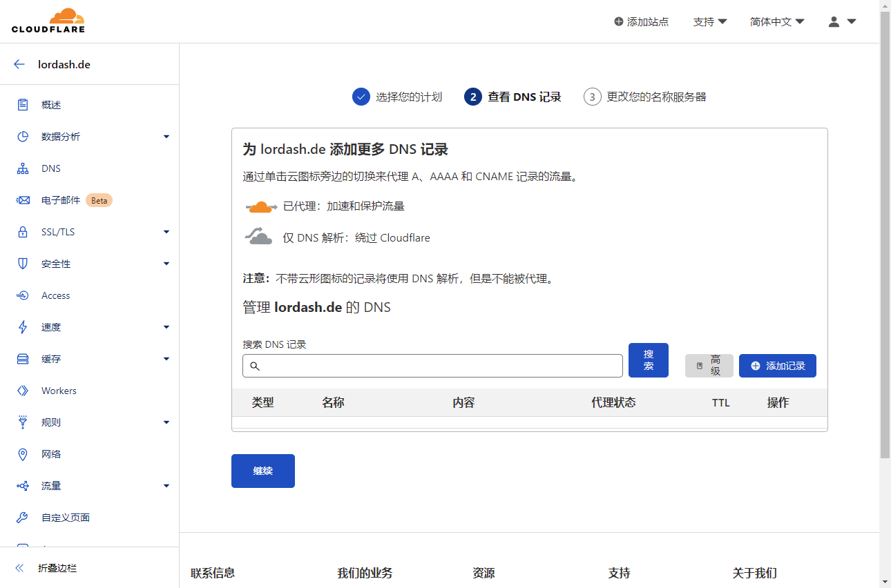Click the Workers code icon
This screenshot has height=588, width=891.
pyautogui.click(x=23, y=391)
